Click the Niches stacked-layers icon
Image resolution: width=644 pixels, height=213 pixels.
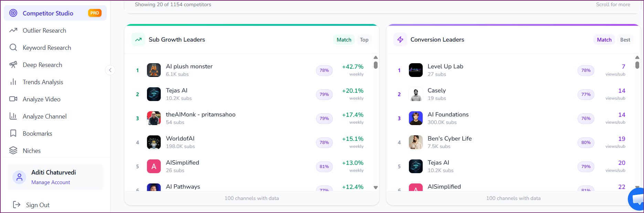[x=13, y=150]
